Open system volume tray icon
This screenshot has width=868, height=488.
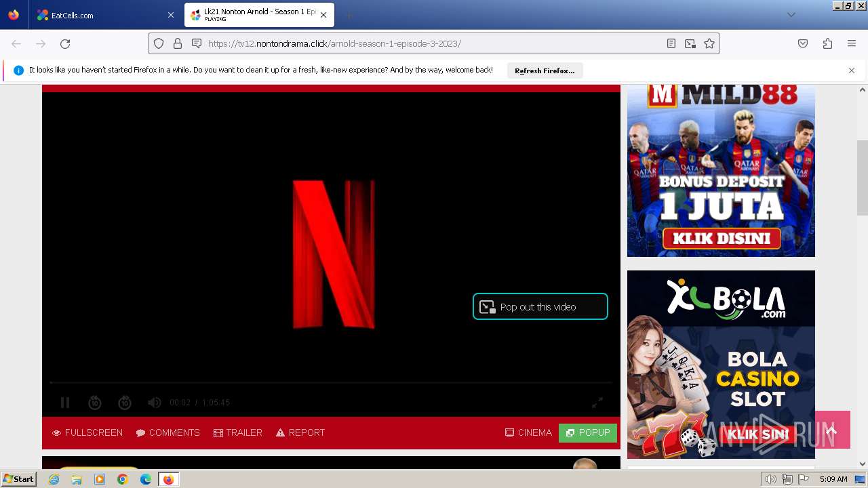click(x=771, y=479)
